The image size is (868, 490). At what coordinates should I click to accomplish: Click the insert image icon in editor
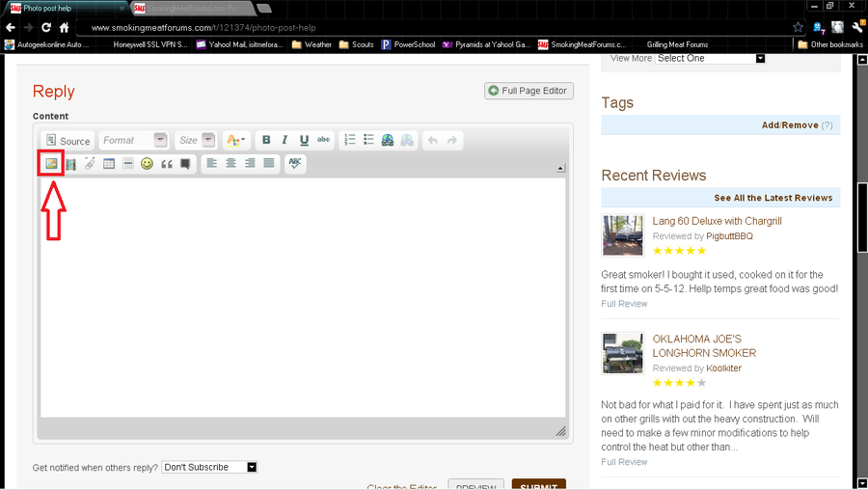click(x=51, y=164)
